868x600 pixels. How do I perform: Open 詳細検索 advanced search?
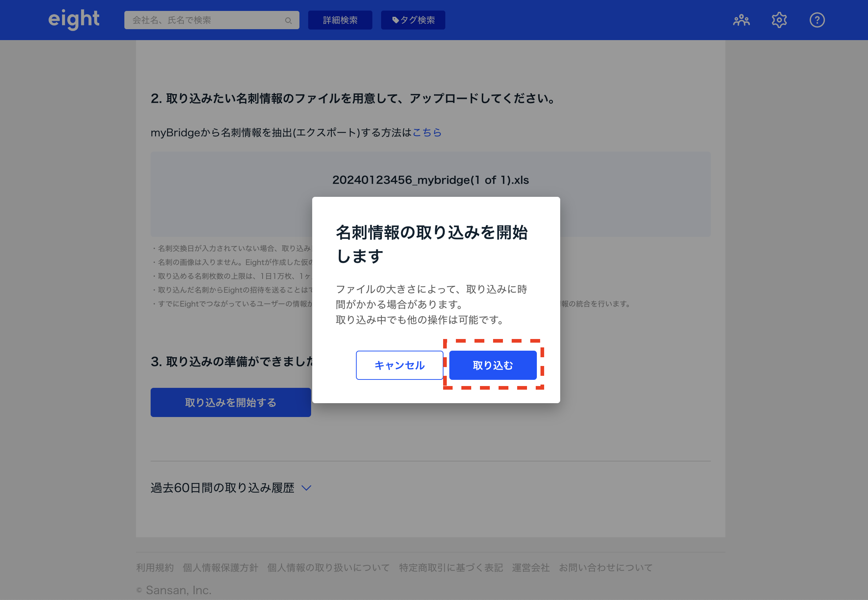tap(340, 20)
